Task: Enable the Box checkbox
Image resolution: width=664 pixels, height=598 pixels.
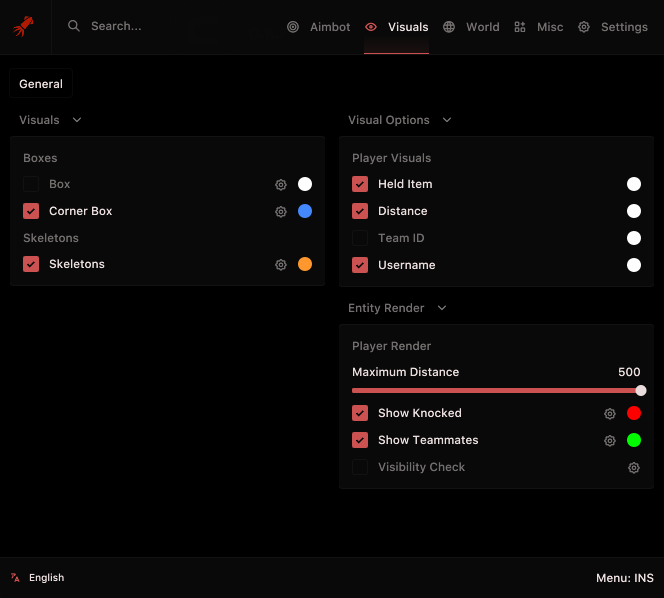Action: click(x=31, y=184)
